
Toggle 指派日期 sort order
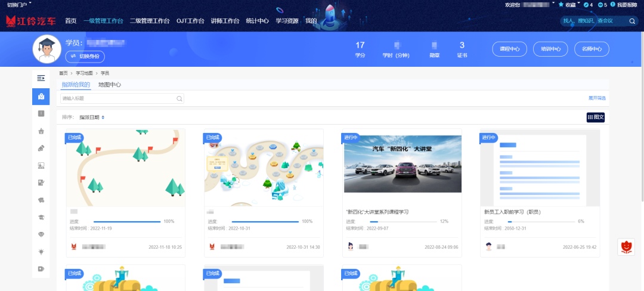click(92, 117)
